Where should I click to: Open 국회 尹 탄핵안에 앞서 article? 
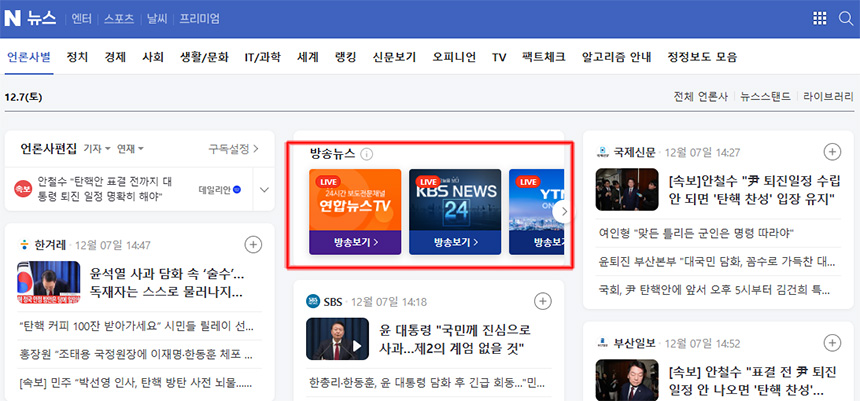tap(714, 290)
